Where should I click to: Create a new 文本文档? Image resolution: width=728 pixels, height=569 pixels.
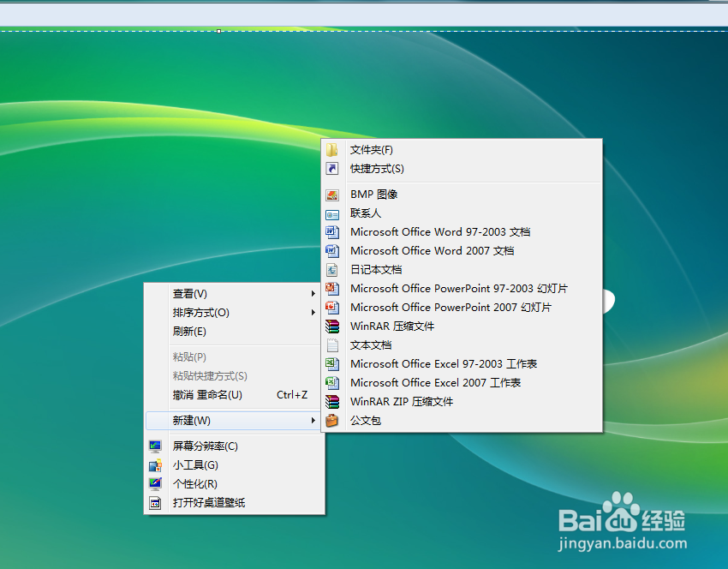(x=462, y=345)
